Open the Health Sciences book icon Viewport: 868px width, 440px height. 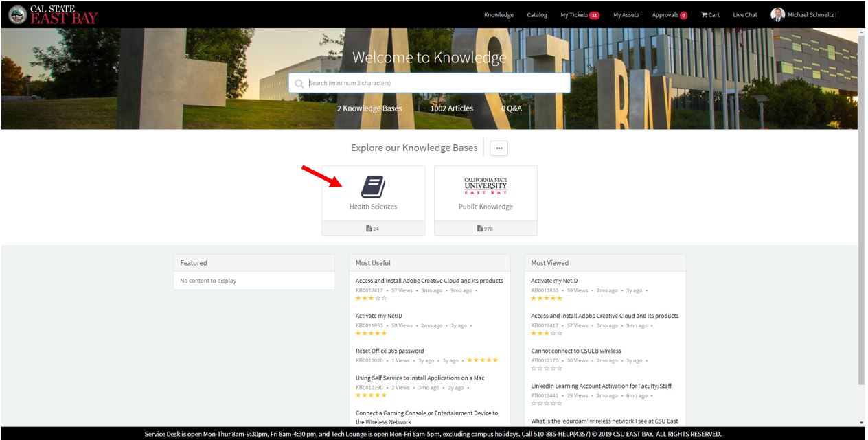pos(373,187)
